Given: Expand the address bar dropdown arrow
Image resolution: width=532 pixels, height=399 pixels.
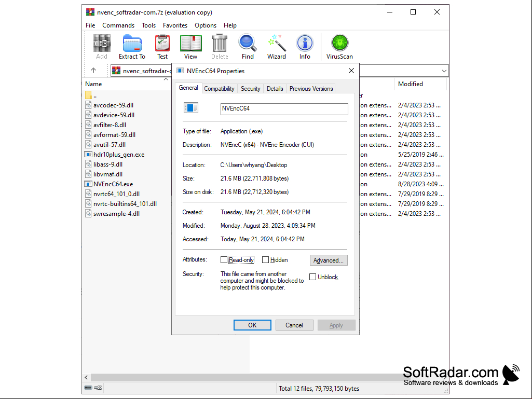Looking at the screenshot, I should 444,71.
